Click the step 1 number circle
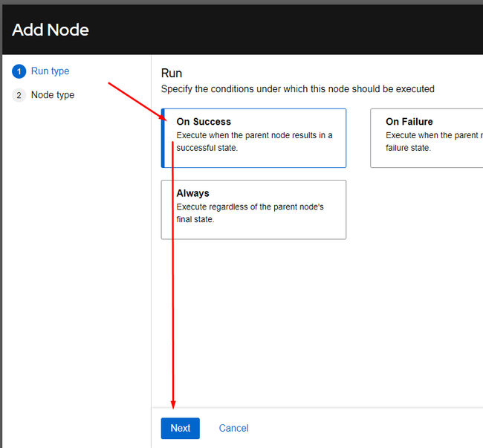Screen dimensions: 483x448 click(19, 71)
